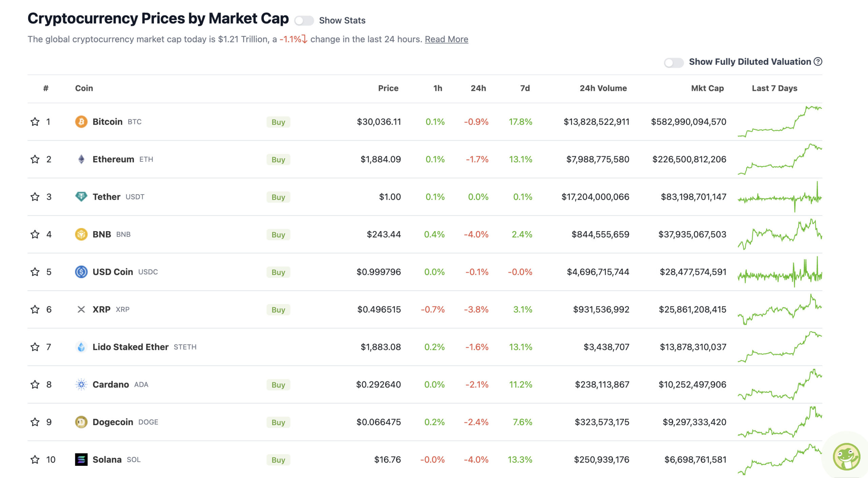The image size is (868, 478).
Task: Click Buy button for USD Coin
Action: click(278, 272)
